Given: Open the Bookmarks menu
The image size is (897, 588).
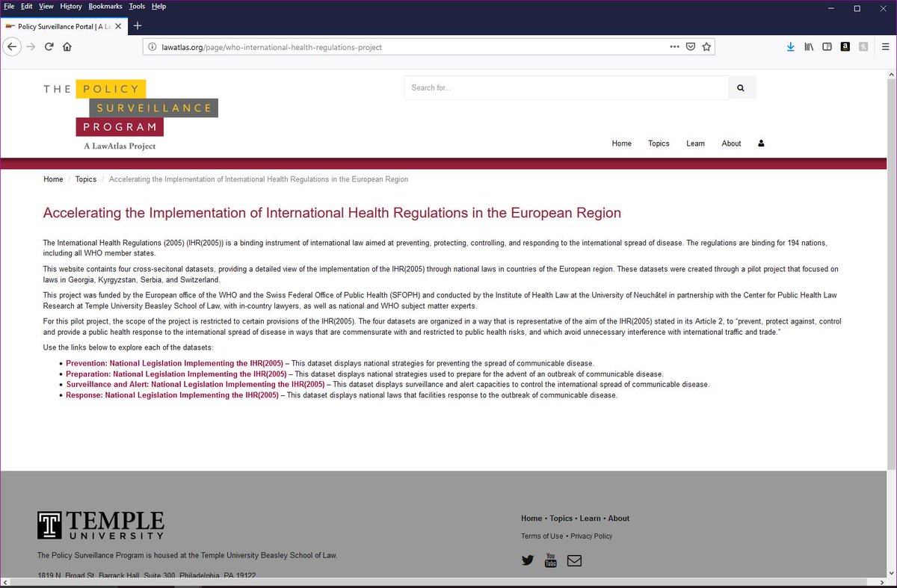Looking at the screenshot, I should click(105, 6).
